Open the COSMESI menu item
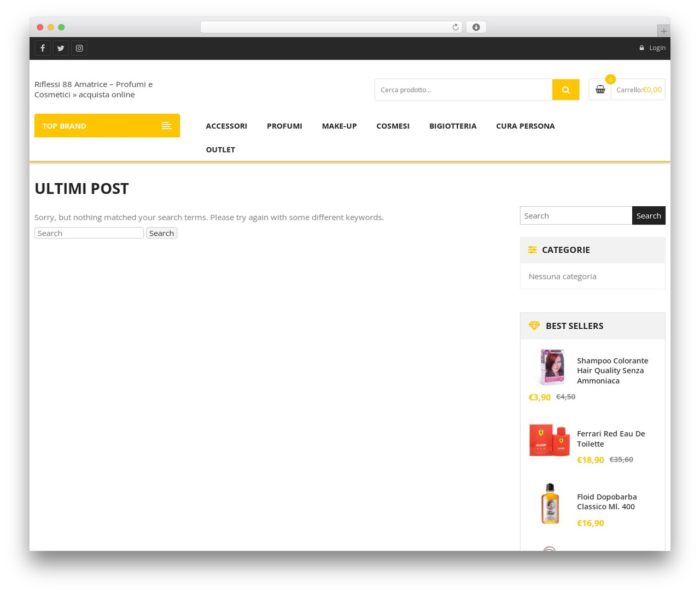 [393, 126]
